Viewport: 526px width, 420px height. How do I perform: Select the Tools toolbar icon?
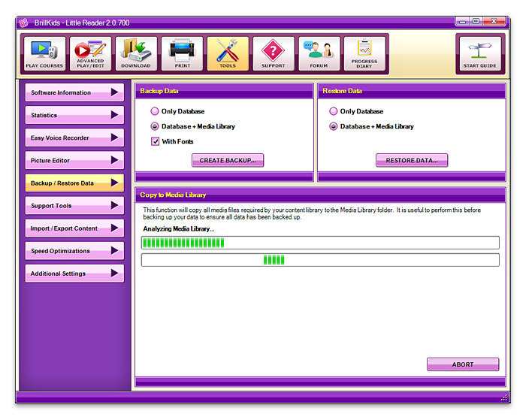228,53
